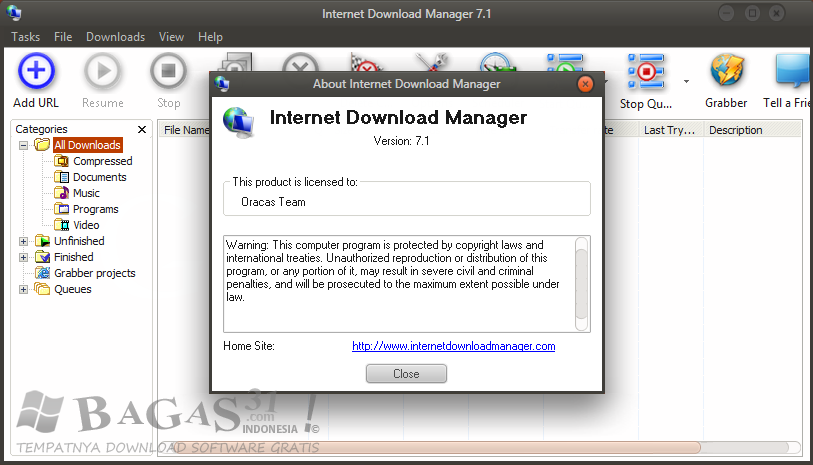Screen dimensions: 813x465
Task: Click the Grabber projects icon
Action: click(43, 273)
